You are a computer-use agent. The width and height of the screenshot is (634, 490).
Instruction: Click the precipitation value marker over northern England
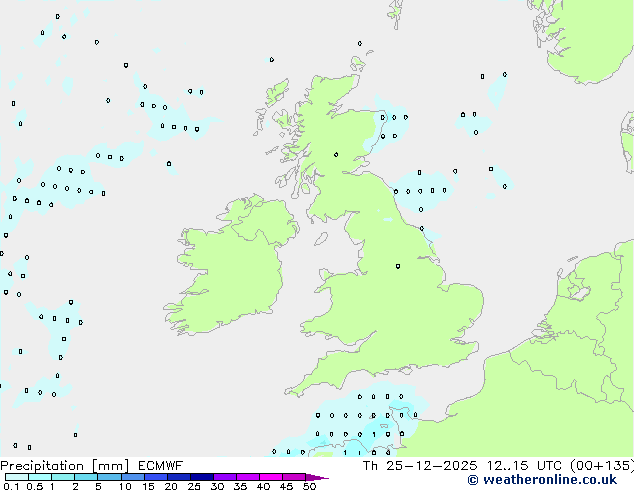[398, 266]
